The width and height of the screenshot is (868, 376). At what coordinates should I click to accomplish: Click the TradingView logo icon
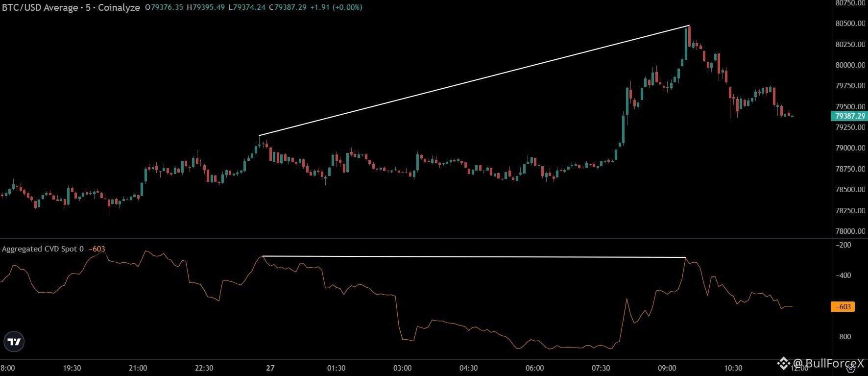[x=14, y=342]
